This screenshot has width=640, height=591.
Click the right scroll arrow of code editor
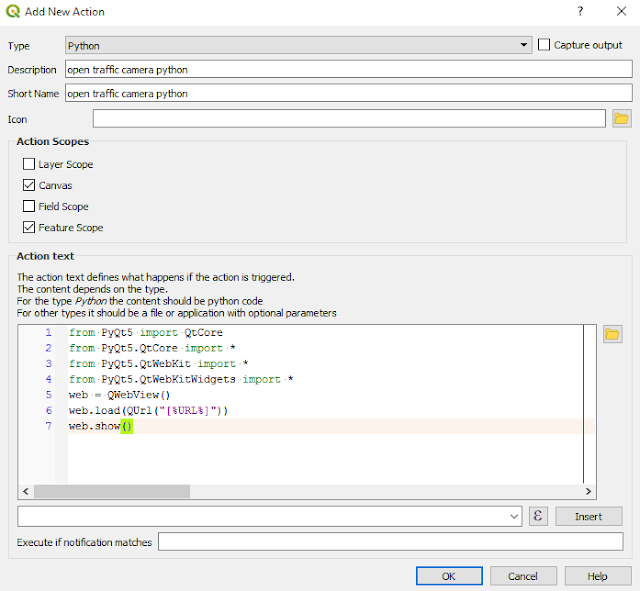pyautogui.click(x=588, y=491)
